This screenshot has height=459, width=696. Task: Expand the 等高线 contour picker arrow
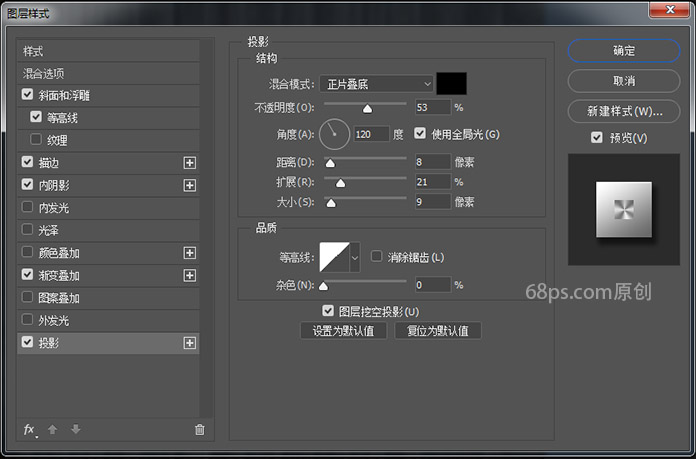pyautogui.click(x=355, y=257)
